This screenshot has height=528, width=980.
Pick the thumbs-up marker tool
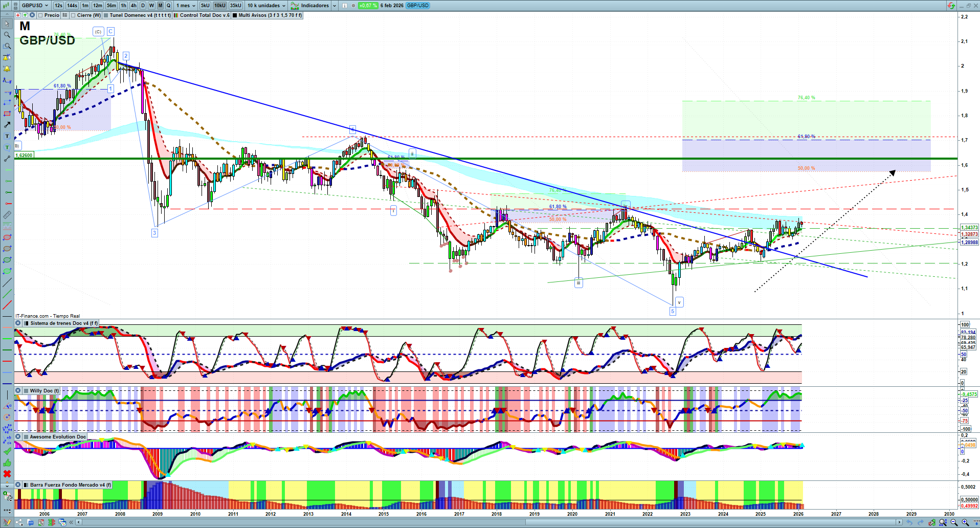coord(7,463)
